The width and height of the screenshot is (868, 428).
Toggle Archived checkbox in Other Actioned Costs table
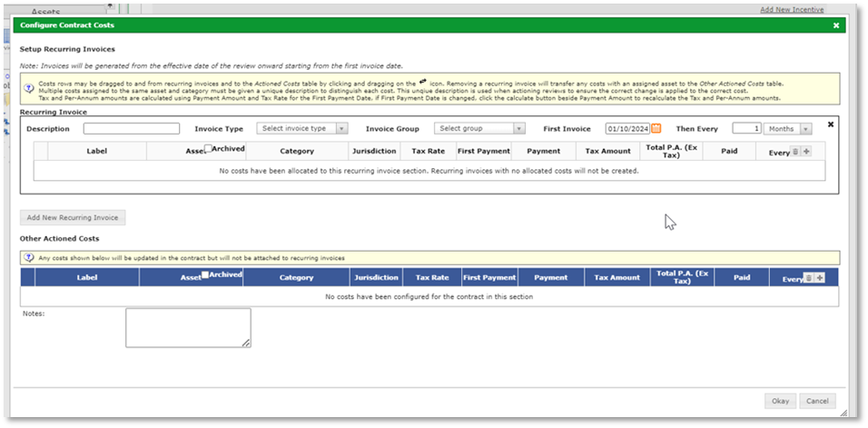pos(205,274)
